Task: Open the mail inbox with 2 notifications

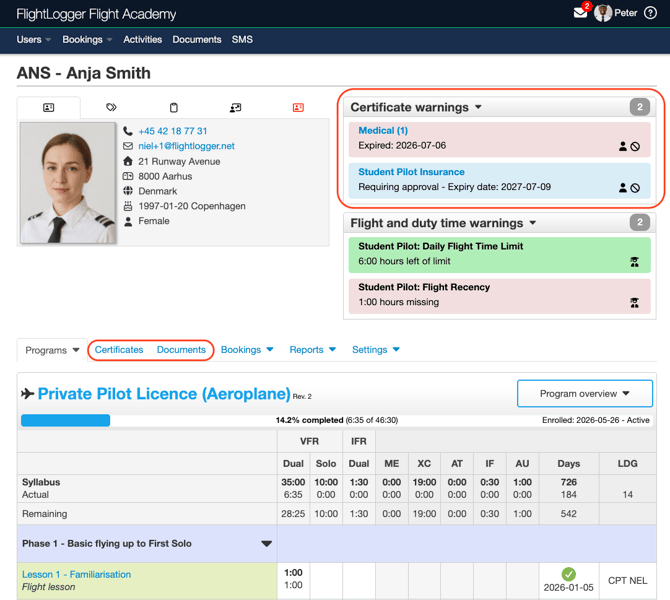Action: coord(580,12)
